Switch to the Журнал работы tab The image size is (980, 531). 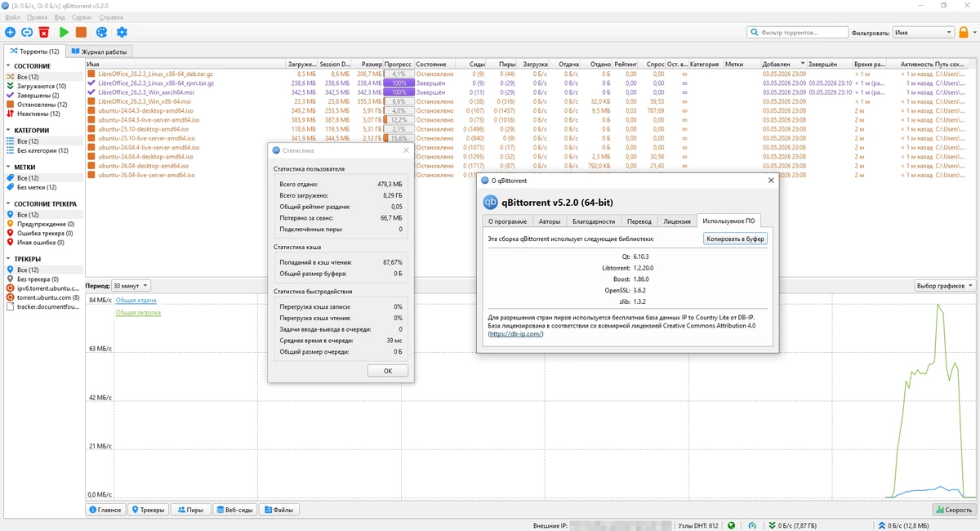pyautogui.click(x=99, y=51)
